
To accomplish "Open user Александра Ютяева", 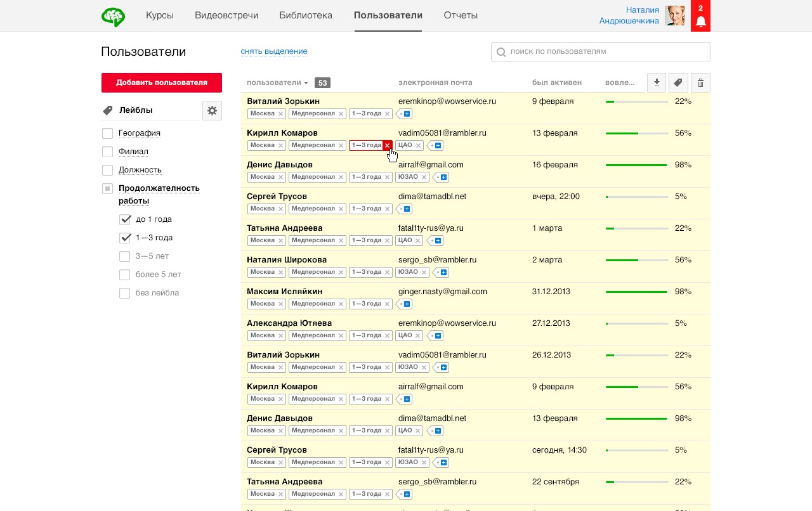I will (289, 323).
